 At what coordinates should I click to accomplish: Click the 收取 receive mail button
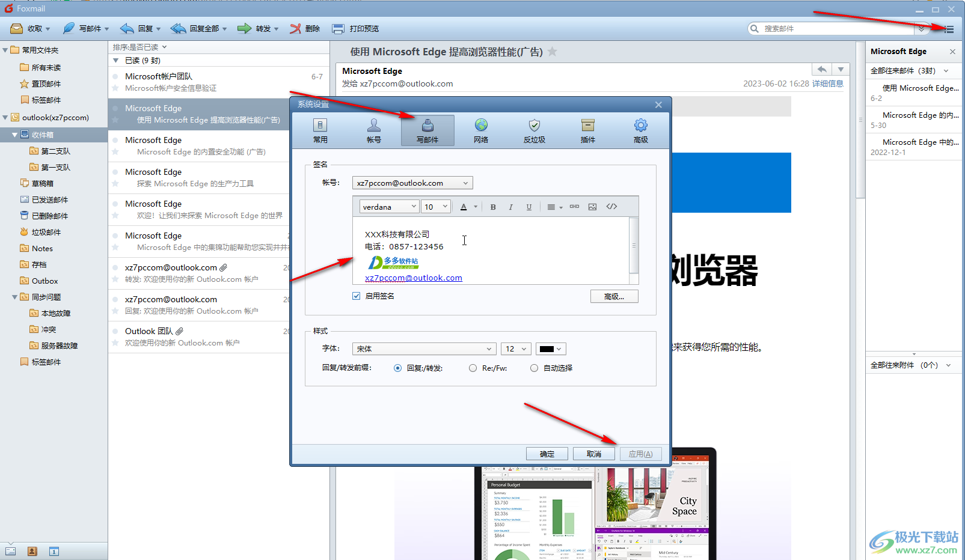(30, 28)
